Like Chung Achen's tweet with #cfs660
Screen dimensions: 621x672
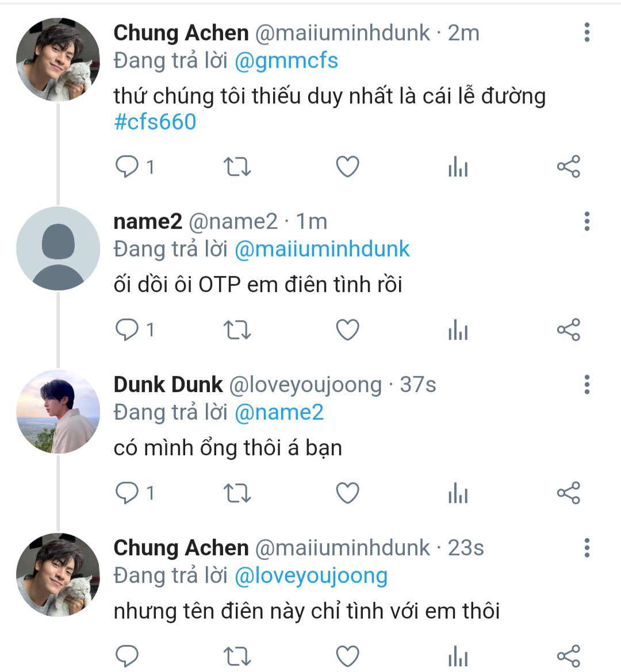point(347,167)
